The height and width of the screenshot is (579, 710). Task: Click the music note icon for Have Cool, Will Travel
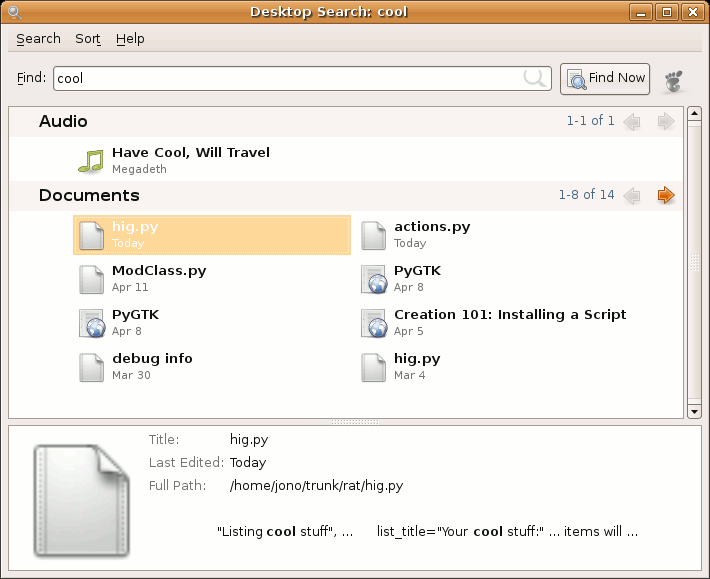[91, 160]
